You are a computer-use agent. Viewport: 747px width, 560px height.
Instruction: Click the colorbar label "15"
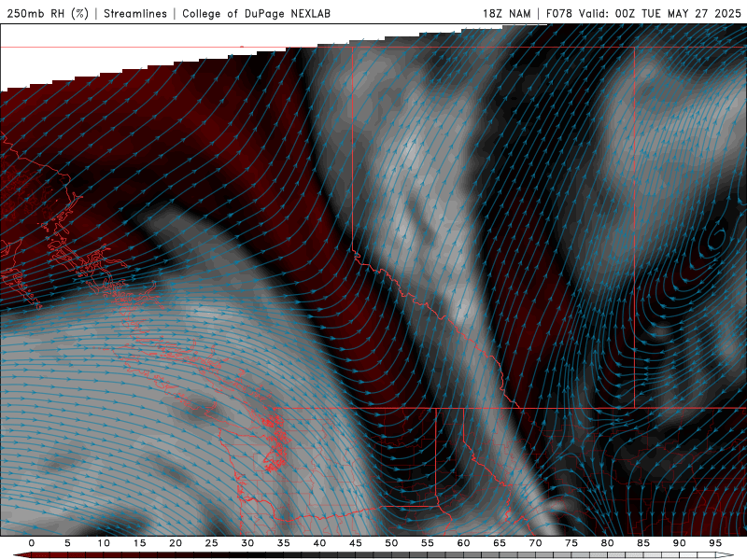click(x=139, y=543)
